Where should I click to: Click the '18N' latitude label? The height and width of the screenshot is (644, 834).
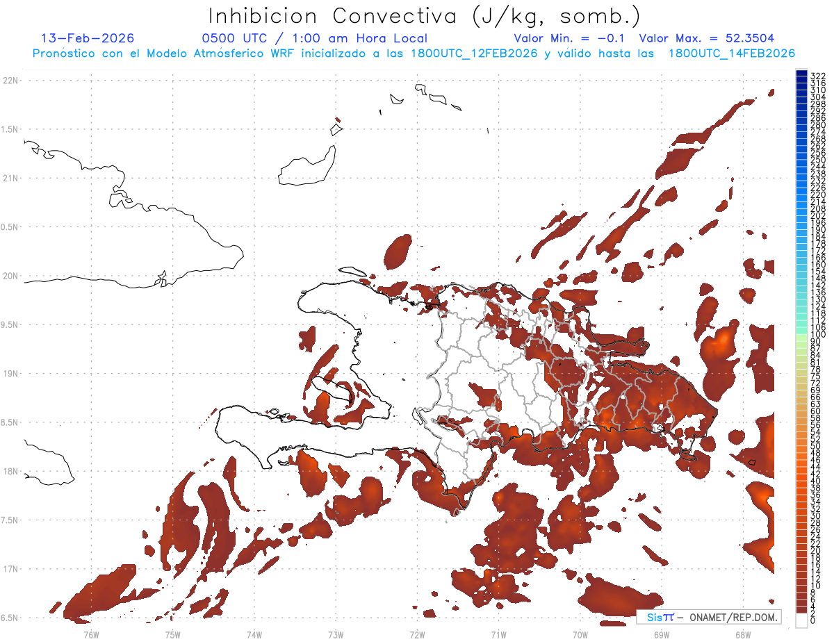pyautogui.click(x=11, y=471)
